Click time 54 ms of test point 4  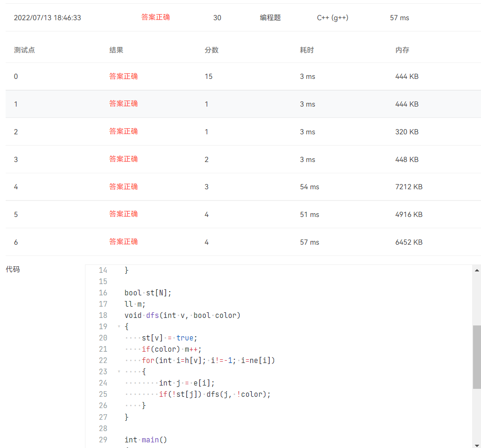[x=310, y=187]
